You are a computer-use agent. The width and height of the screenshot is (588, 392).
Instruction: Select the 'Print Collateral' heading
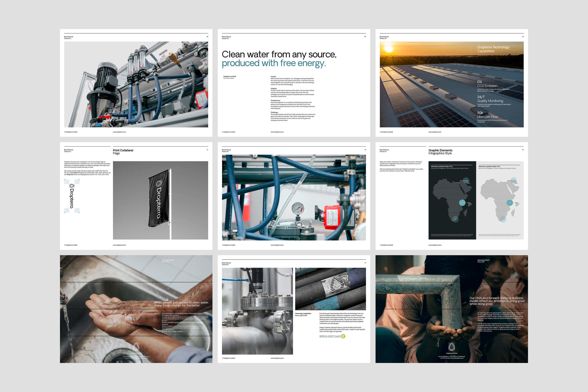pos(123,150)
